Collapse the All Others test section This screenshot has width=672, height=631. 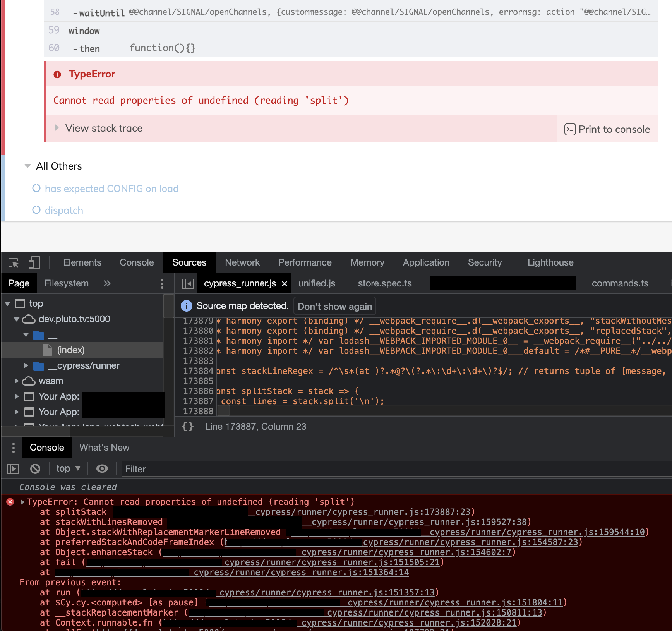tap(27, 166)
